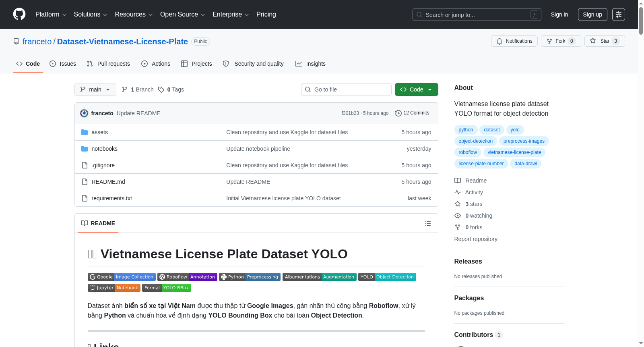Click the Sign in link

[x=559, y=15]
